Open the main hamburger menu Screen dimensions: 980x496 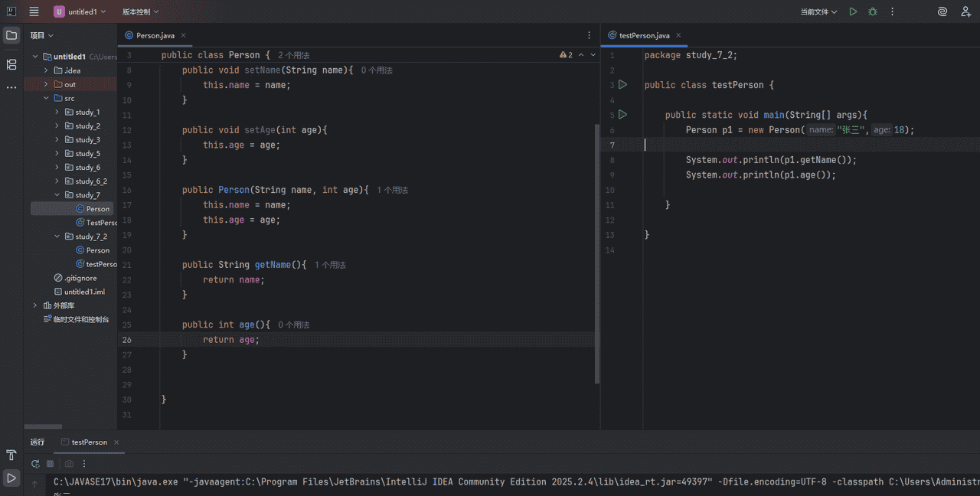(34, 11)
